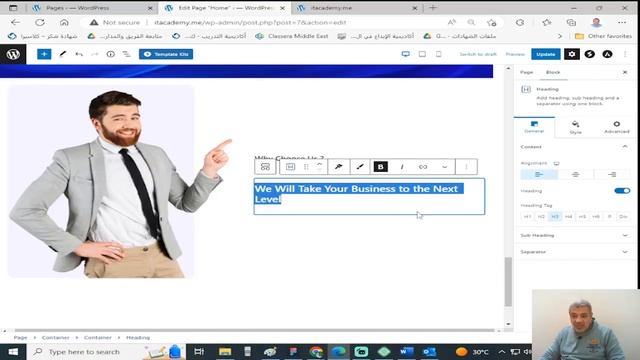Open the Alignment responsive device selector

pos(556,163)
